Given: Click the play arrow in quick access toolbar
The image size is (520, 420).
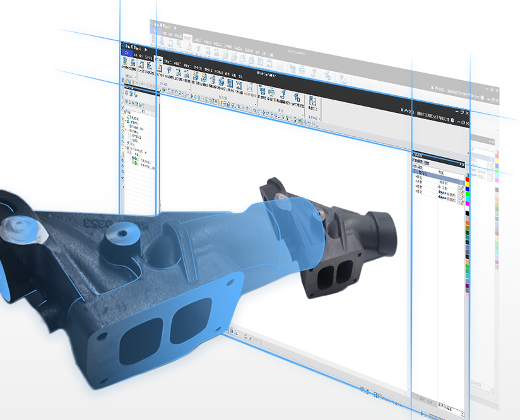Looking at the screenshot, I should point(146,50).
